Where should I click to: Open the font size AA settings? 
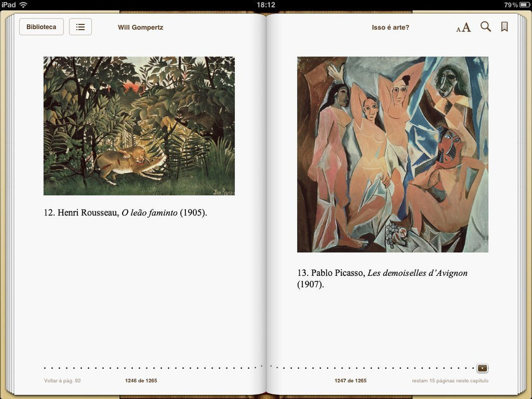click(x=464, y=27)
